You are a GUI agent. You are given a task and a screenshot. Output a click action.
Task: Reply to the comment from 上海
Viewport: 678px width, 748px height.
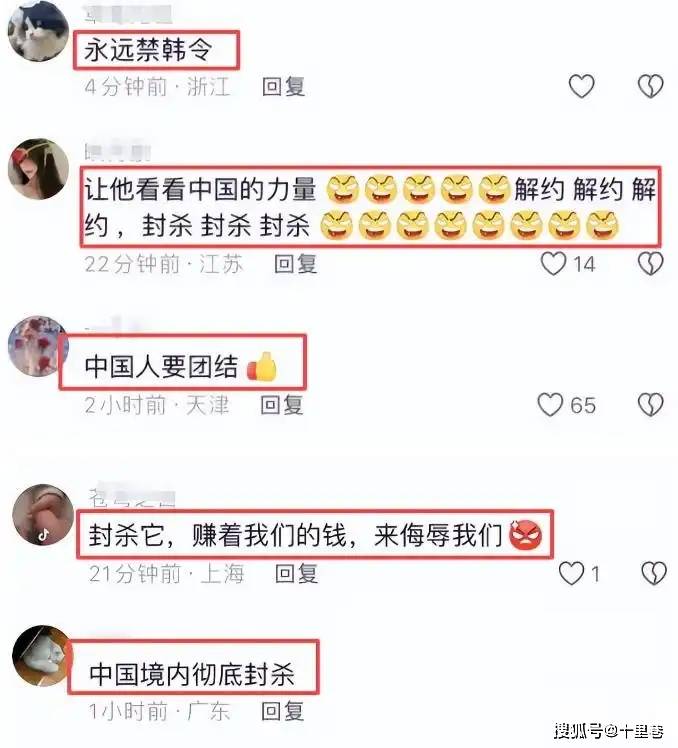(296, 573)
